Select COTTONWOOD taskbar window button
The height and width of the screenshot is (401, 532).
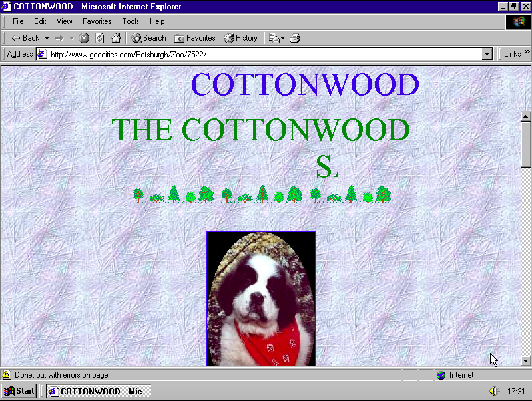(99, 391)
